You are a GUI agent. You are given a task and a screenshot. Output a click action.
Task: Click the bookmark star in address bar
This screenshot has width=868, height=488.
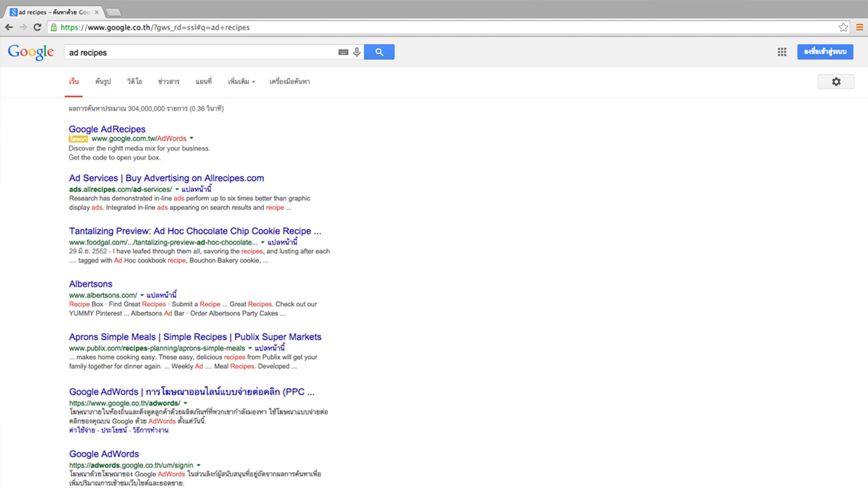tap(843, 28)
